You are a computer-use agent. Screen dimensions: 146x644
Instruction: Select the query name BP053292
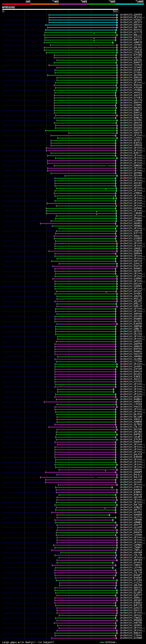click(x=8, y=7)
